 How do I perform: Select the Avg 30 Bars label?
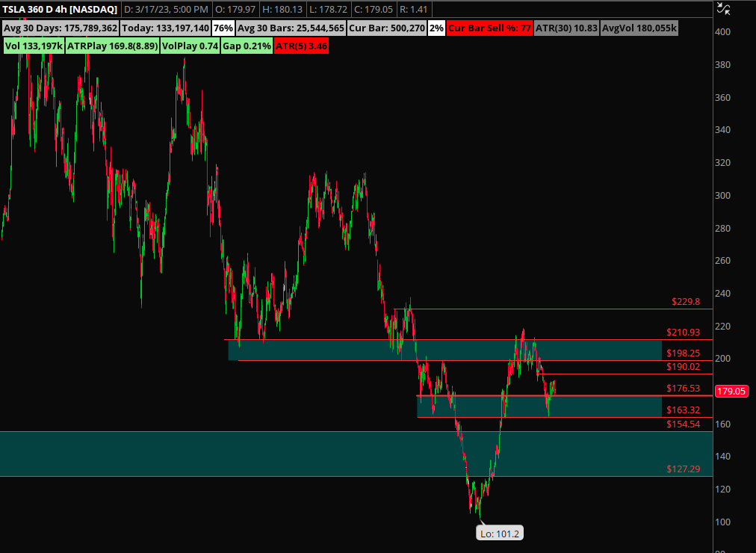(293, 28)
